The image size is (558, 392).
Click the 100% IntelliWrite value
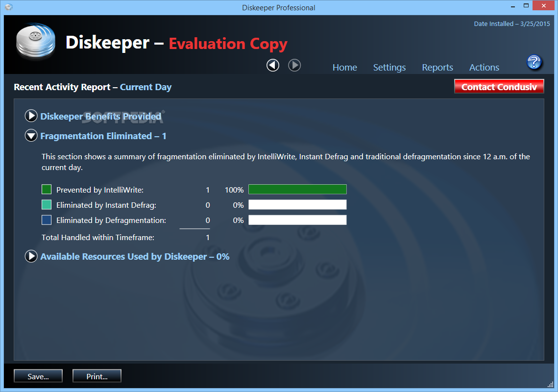234,190
